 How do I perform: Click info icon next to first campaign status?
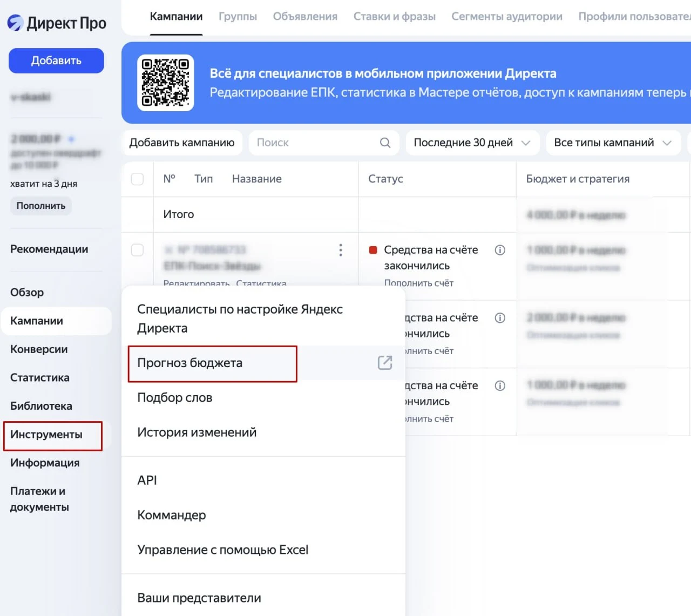tap(500, 250)
